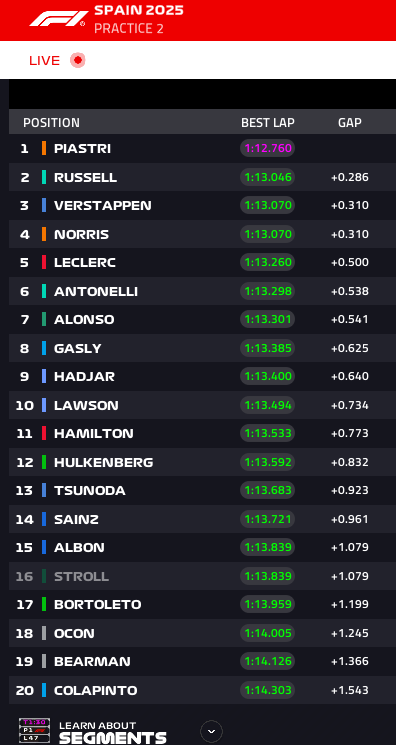
Task: Click Colapinto's gap value +1.543
Action: point(350,690)
